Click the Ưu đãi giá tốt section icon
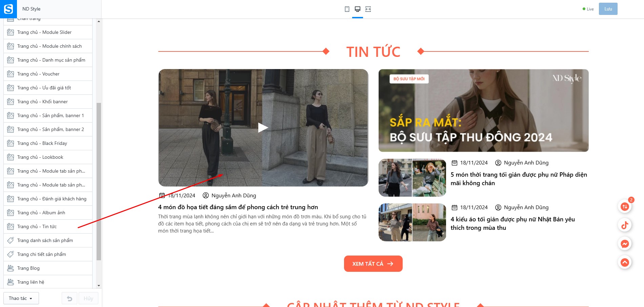Screen dimensions: 644x307 pos(11,88)
